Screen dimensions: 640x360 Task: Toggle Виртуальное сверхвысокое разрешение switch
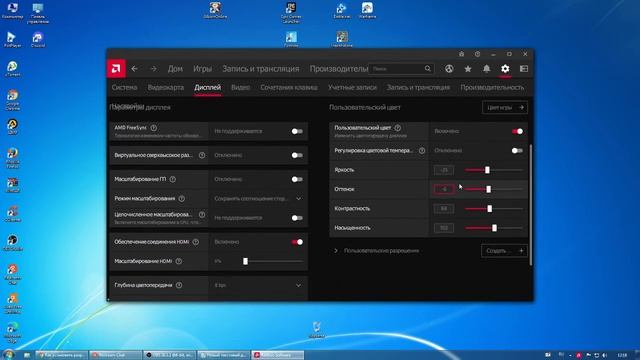tap(297, 155)
